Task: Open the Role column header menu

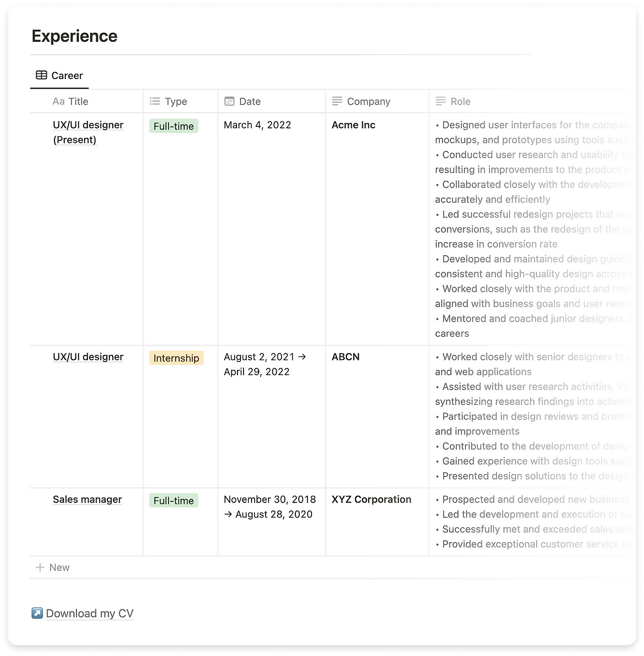Action: [x=532, y=101]
